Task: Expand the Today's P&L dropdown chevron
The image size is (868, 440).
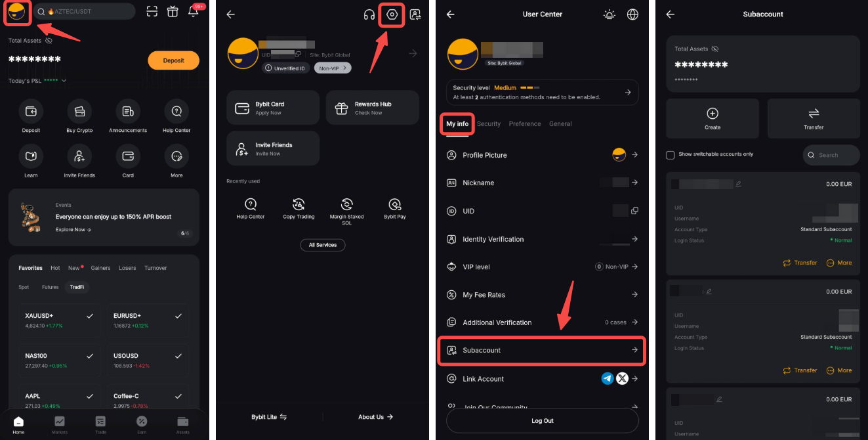Action: 64,81
